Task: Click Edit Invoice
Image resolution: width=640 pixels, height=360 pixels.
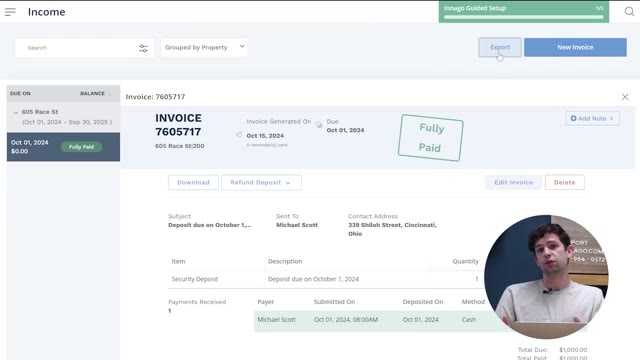Action: (x=513, y=182)
